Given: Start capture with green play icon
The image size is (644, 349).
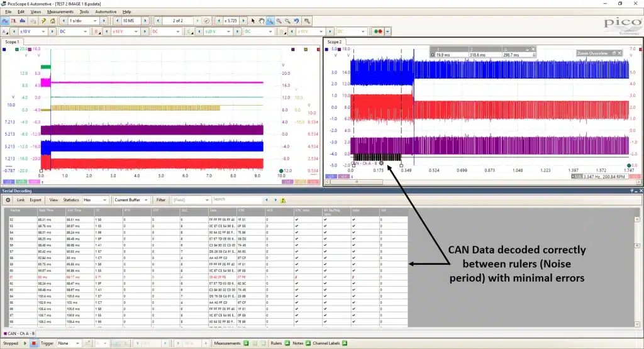Looking at the screenshot, I should 25,343.
